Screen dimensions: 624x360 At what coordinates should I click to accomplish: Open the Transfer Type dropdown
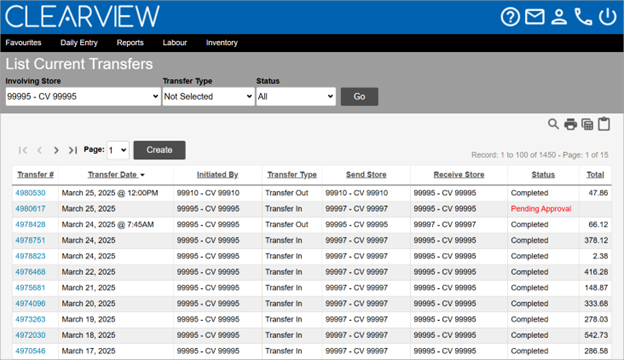click(x=208, y=97)
